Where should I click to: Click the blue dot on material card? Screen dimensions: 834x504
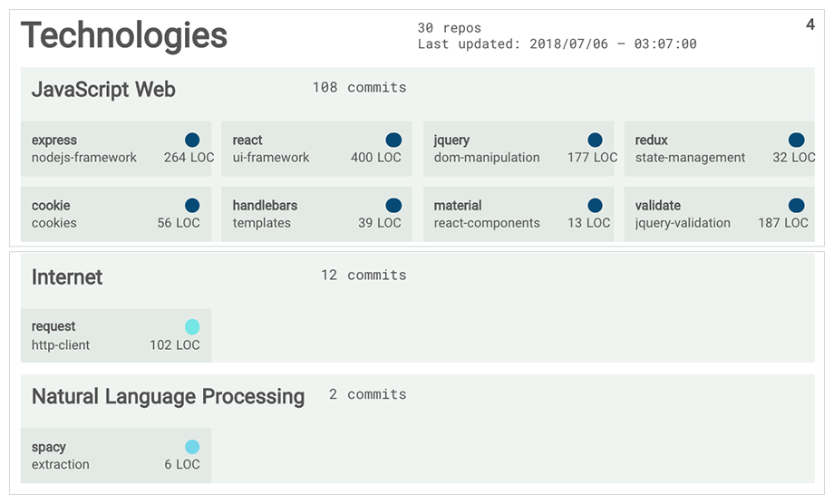point(595,206)
